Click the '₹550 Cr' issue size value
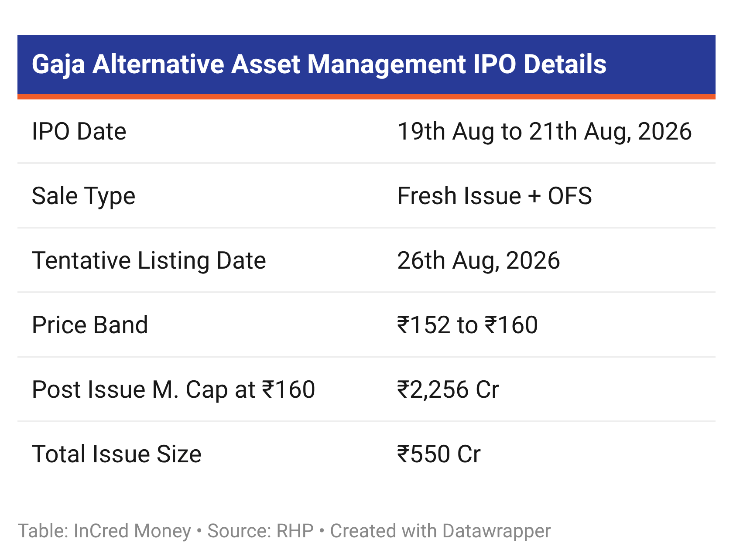This screenshot has height=560, width=733. (x=439, y=454)
